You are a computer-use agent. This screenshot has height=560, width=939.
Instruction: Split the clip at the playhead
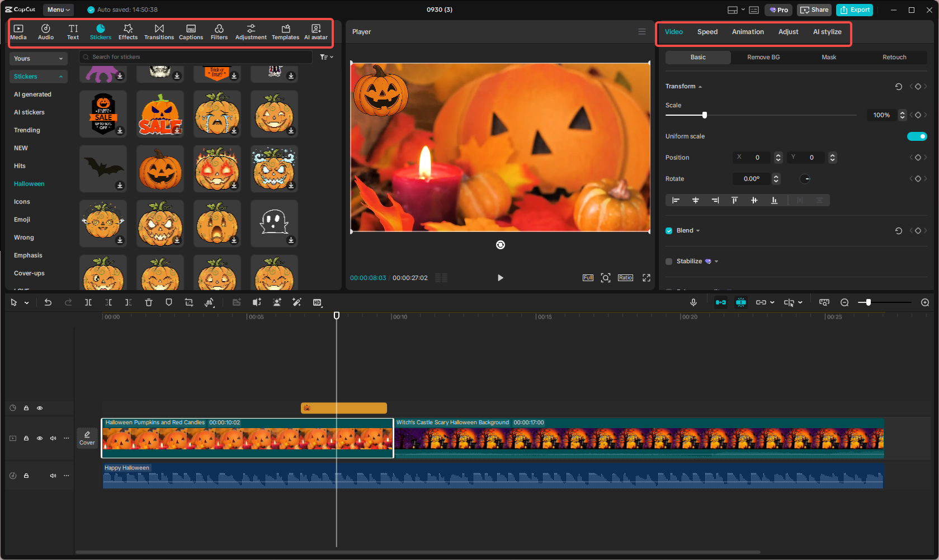tap(88, 302)
